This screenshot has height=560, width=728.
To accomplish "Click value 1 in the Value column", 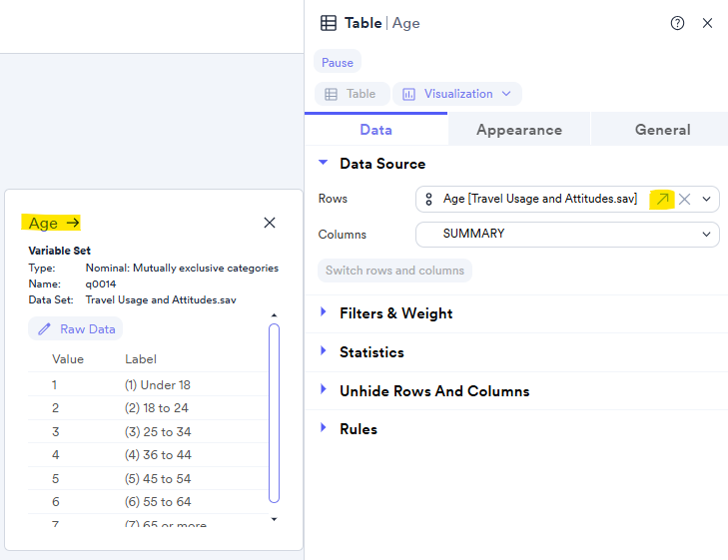I will 54,385.
